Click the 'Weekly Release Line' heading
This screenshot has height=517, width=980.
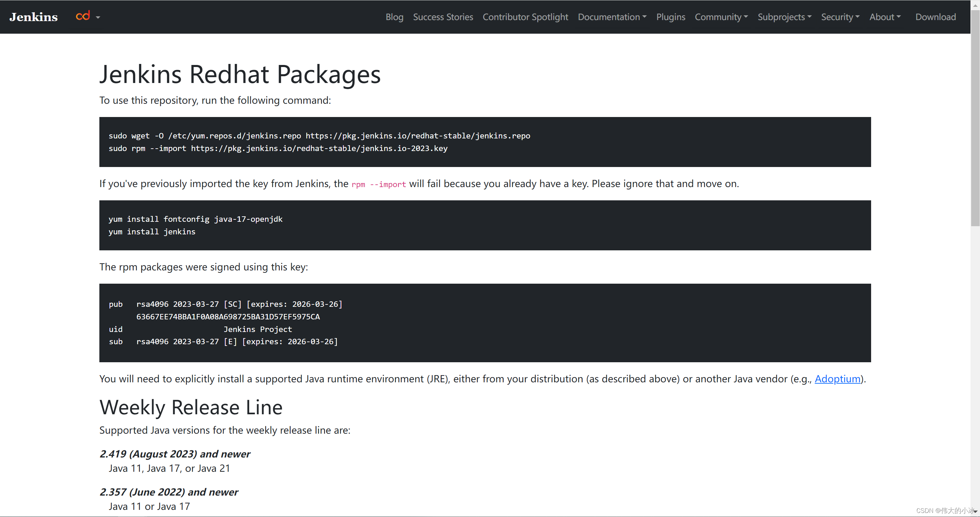point(191,407)
